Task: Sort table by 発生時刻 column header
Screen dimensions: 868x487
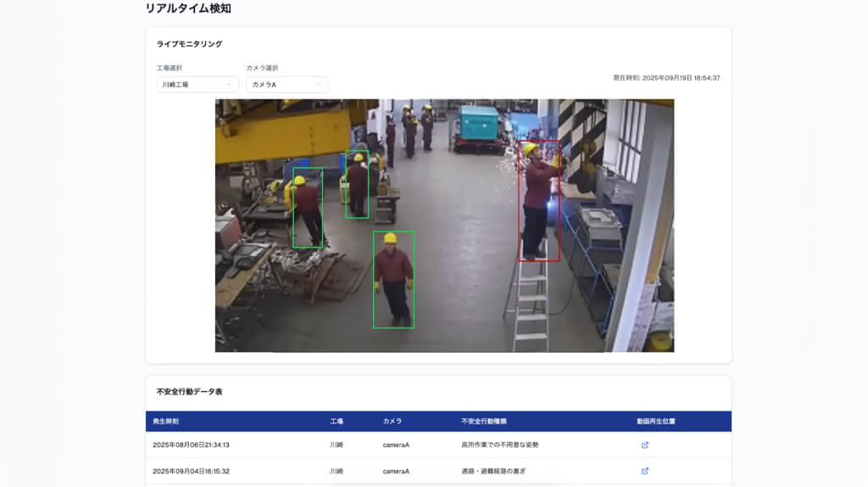Action: tap(166, 421)
